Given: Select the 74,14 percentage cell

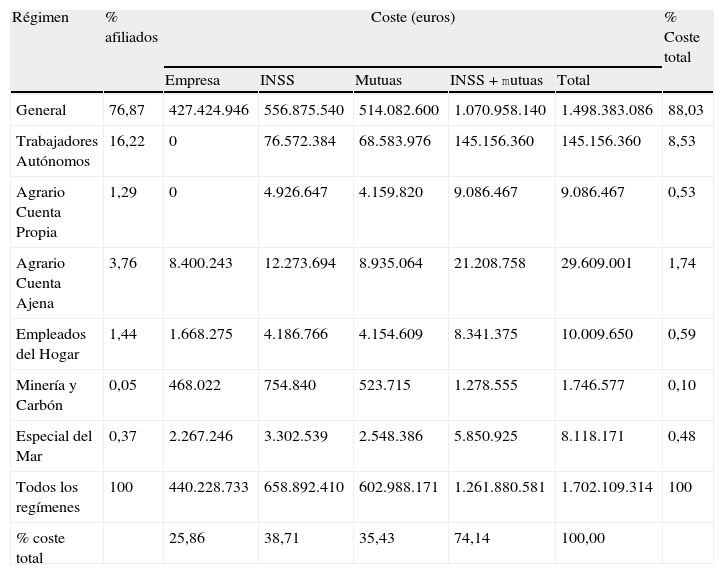Looking at the screenshot, I should coord(472,538).
